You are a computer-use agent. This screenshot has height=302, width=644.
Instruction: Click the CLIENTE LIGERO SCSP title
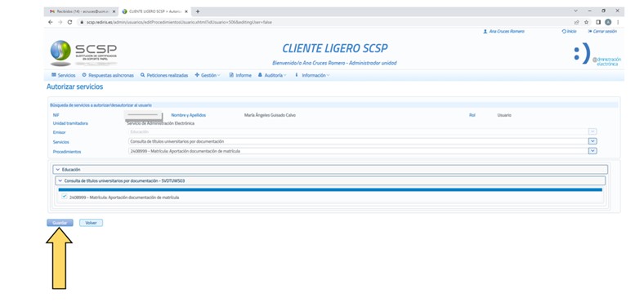(x=335, y=48)
